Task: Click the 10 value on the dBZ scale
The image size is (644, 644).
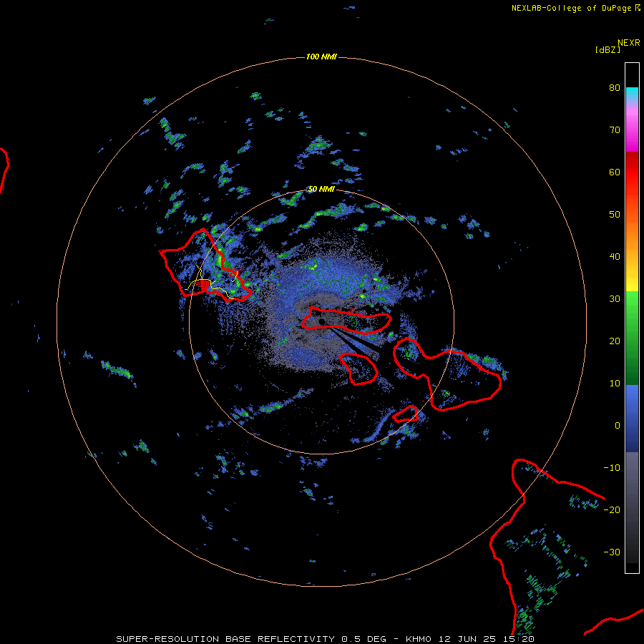Action: click(x=615, y=384)
